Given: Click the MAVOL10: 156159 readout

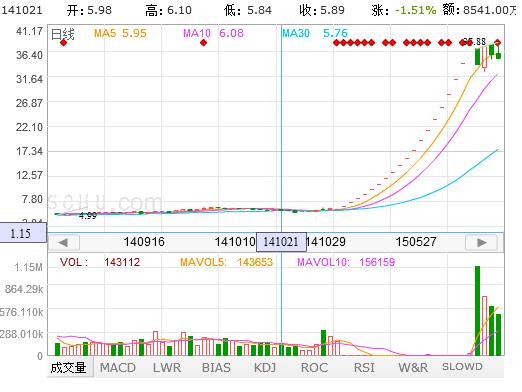Looking at the screenshot, I should tap(346, 262).
